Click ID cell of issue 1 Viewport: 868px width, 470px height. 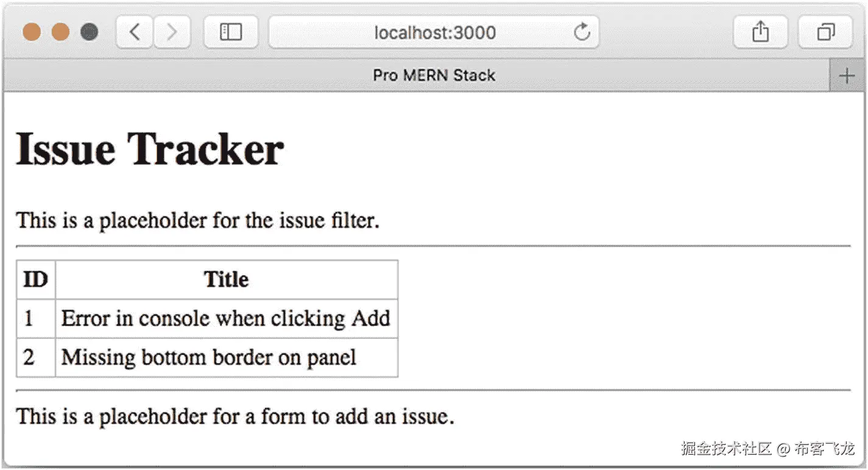tap(36, 318)
